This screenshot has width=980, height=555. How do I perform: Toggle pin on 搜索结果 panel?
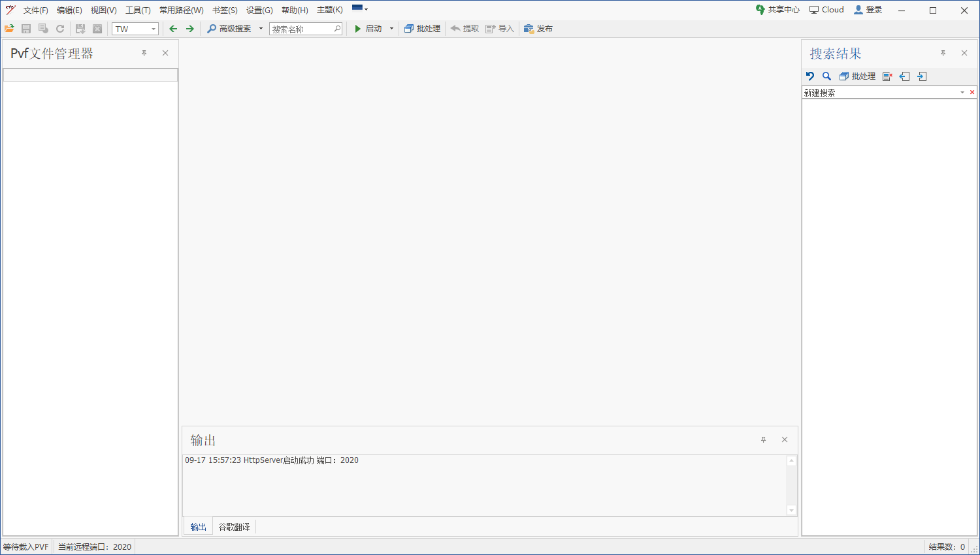coord(943,54)
